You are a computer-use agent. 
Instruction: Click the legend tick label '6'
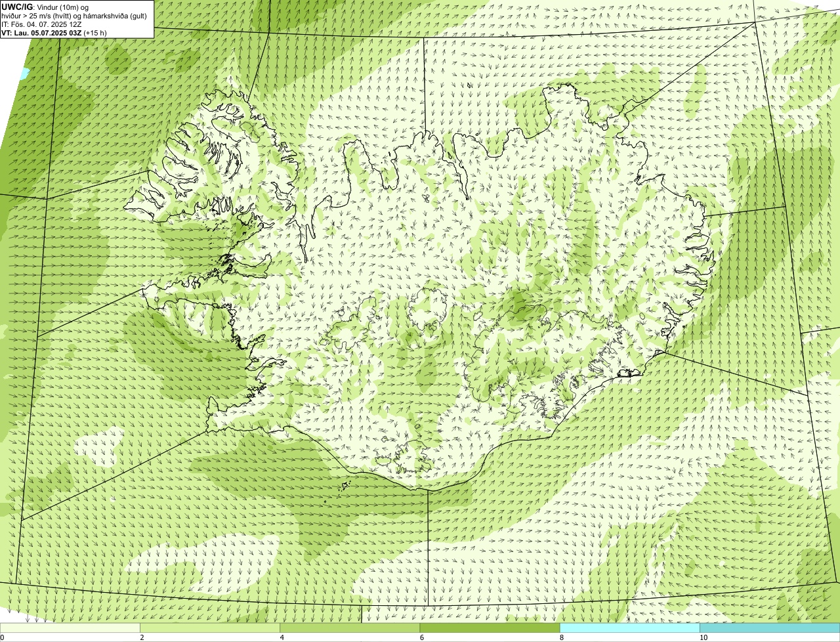(x=421, y=637)
